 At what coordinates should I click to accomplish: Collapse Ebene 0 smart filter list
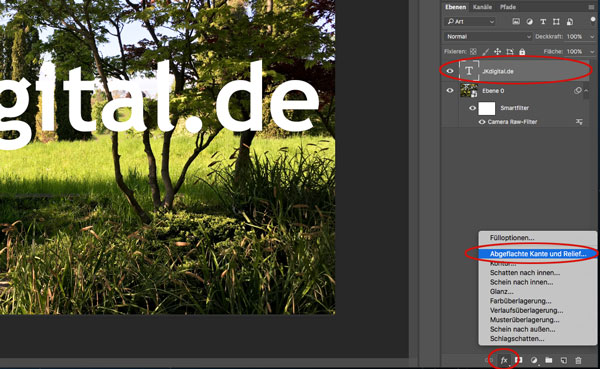coord(586,91)
